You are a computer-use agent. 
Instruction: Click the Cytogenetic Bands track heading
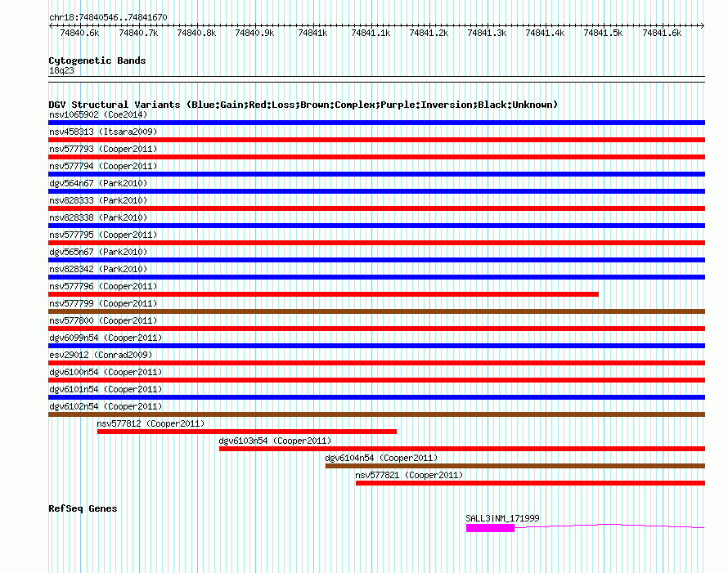[x=97, y=60]
